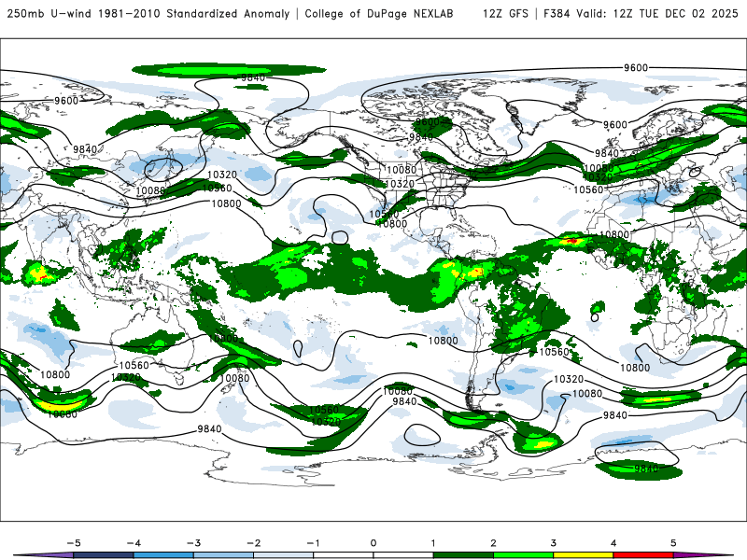Click the navy -5 to -4 colorbar segment

104,555
